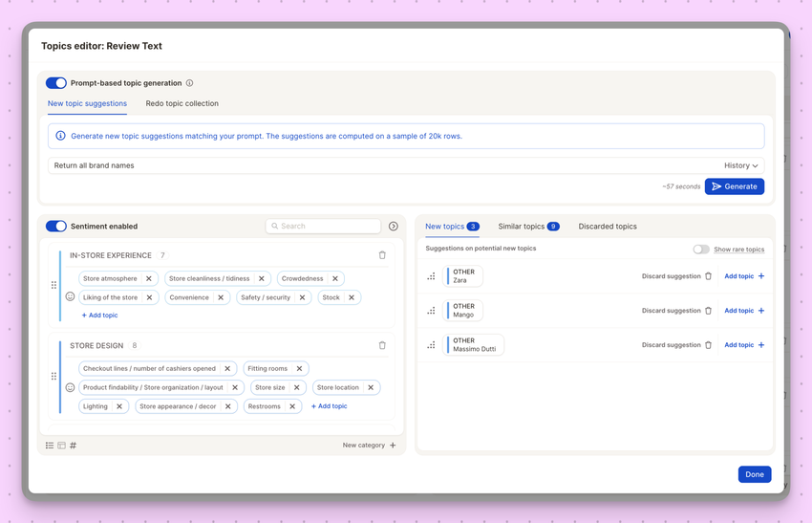Open the History dropdown
Screen dimensions: 812x523
(x=740, y=165)
